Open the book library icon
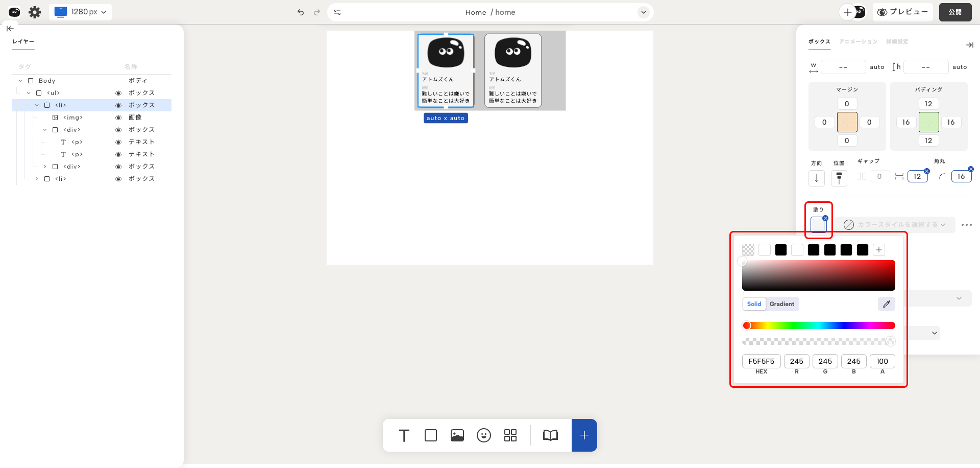 coord(550,435)
